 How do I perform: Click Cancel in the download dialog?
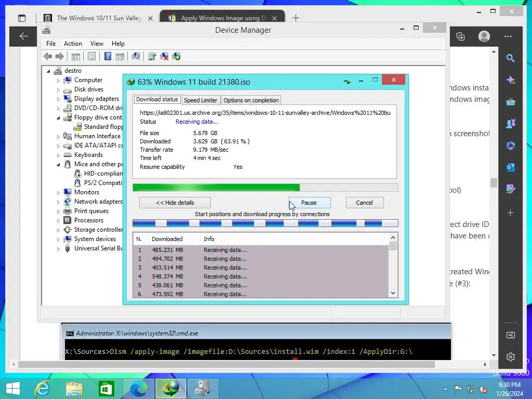click(364, 203)
